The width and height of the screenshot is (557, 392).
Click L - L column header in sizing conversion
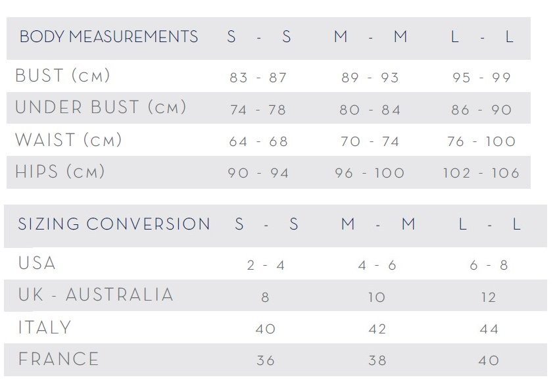[x=490, y=224]
